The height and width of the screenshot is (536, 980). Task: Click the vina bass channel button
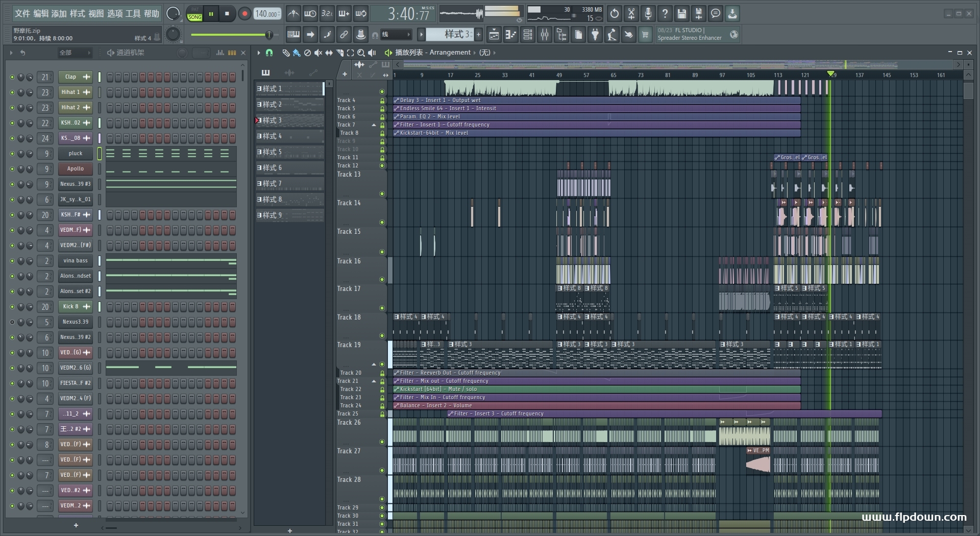(x=76, y=261)
